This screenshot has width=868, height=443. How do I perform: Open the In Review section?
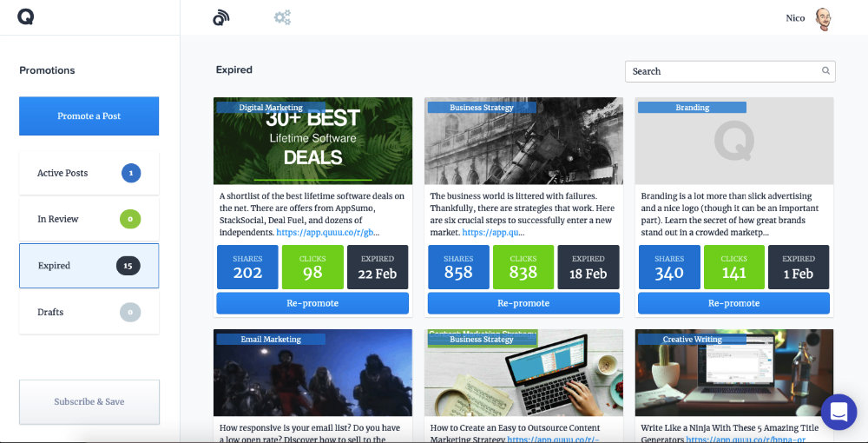pyautogui.click(x=89, y=219)
